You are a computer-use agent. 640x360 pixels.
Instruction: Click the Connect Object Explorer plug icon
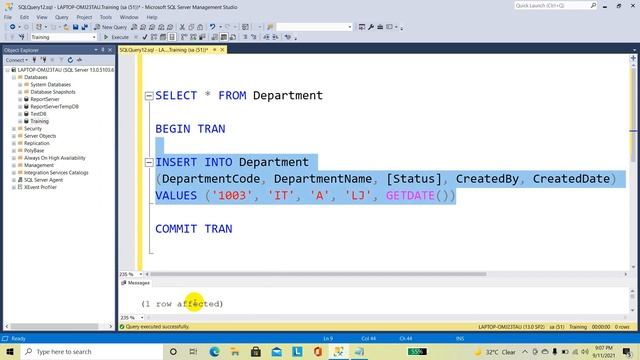tap(34, 60)
